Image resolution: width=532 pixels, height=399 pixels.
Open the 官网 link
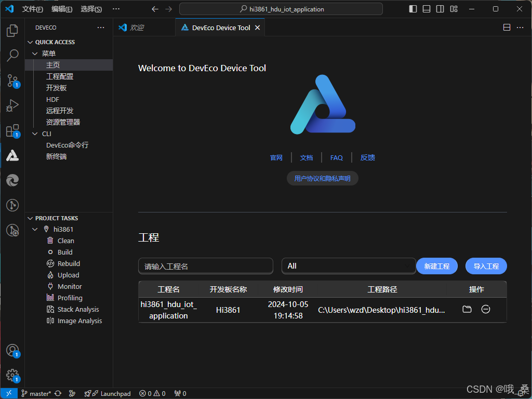coord(276,158)
